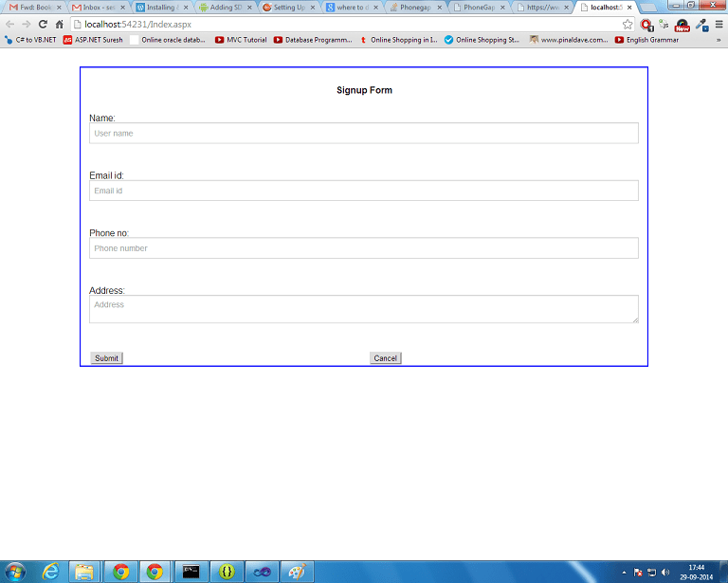The height and width of the screenshot is (583, 728).
Task: Open a new browser tab
Action: tap(648, 8)
